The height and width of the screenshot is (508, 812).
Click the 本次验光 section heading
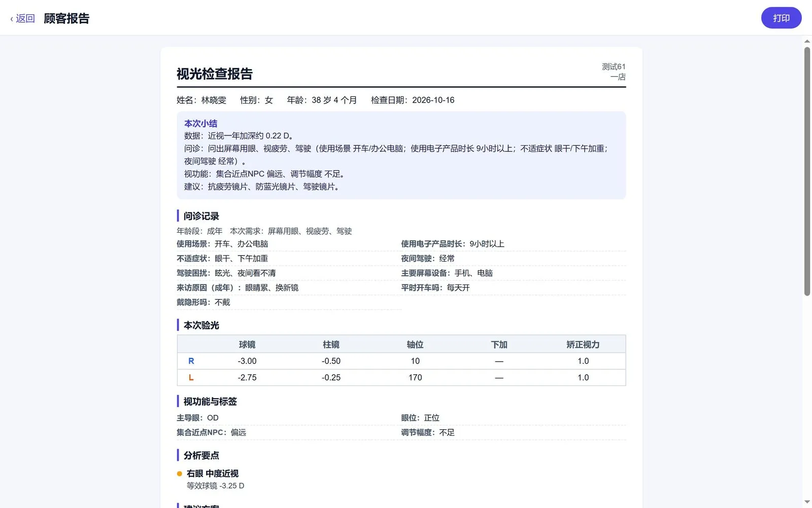201,325
